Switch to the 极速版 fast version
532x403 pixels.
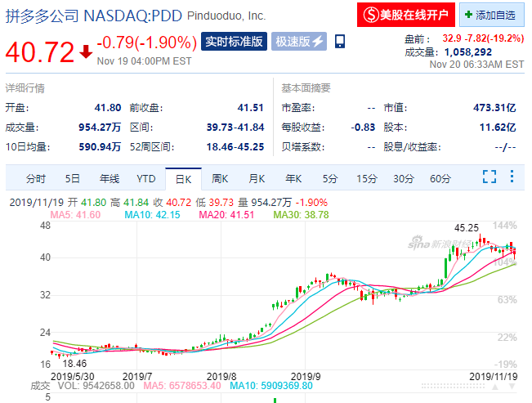tap(299, 42)
